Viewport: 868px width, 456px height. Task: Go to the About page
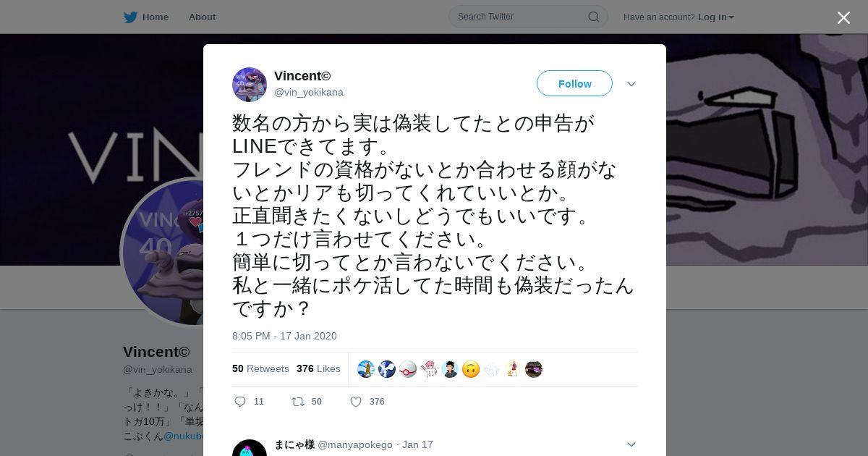[x=202, y=17]
